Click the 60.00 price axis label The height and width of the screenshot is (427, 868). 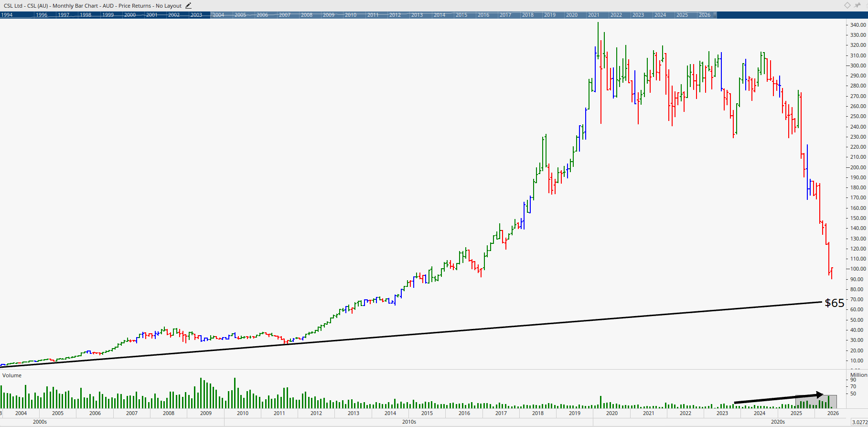857,310
